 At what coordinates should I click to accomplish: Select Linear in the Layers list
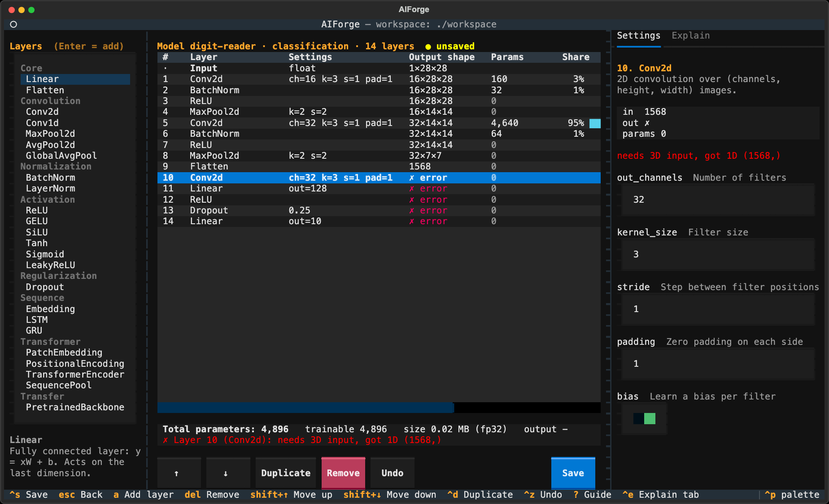75,79
